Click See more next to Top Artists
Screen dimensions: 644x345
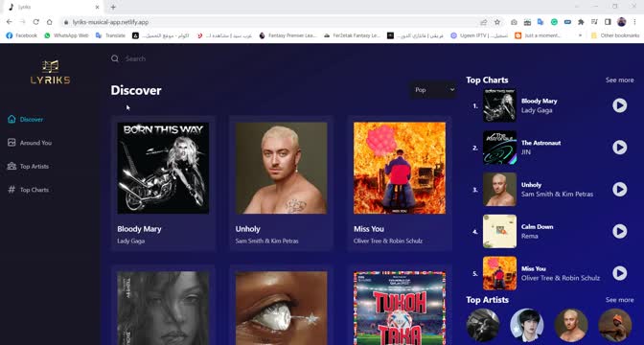point(619,300)
